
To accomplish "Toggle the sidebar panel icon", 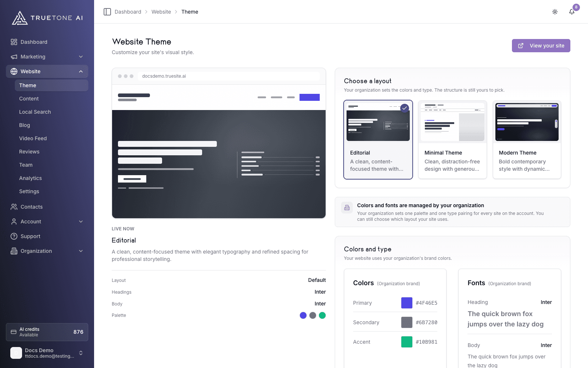I will coord(107,12).
